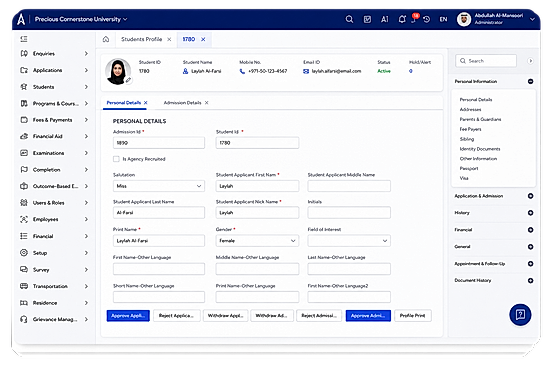Open the Hold/Alert count 0
Screen dimensions: 552x368
click(x=410, y=71)
